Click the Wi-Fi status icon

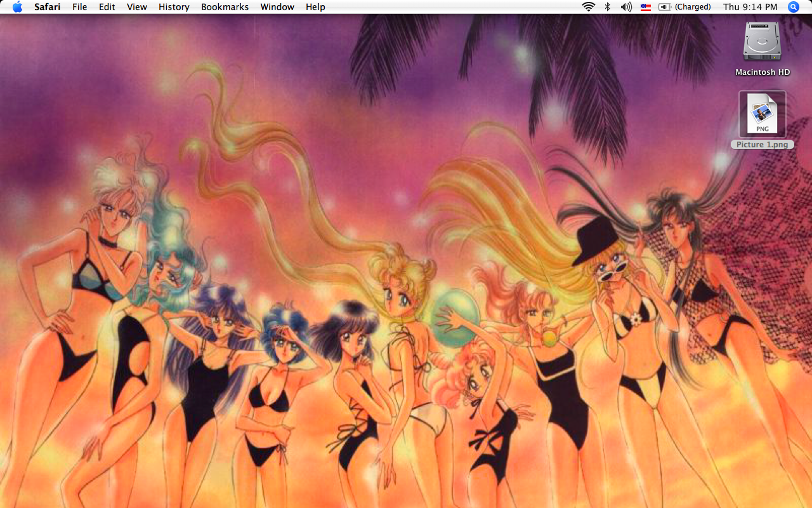589,7
